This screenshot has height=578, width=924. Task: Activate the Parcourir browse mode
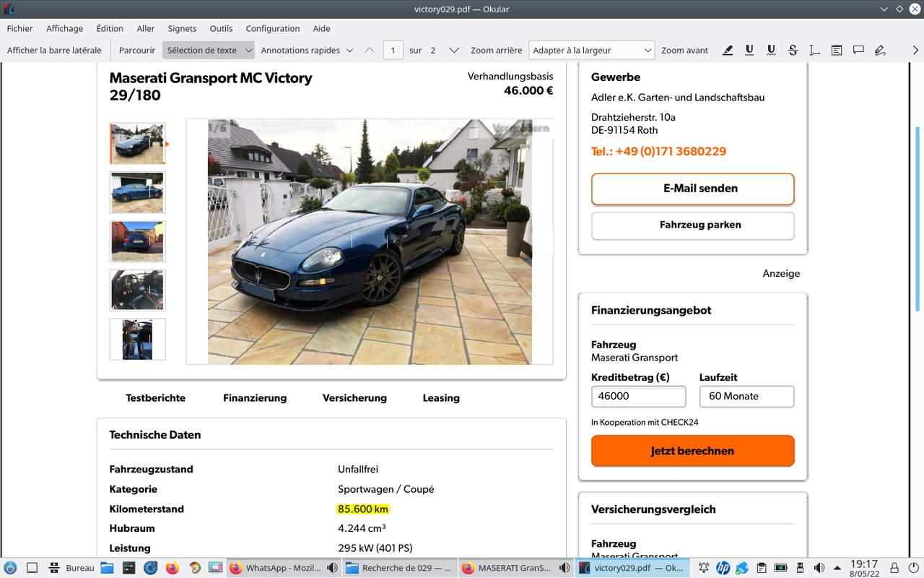[137, 51]
